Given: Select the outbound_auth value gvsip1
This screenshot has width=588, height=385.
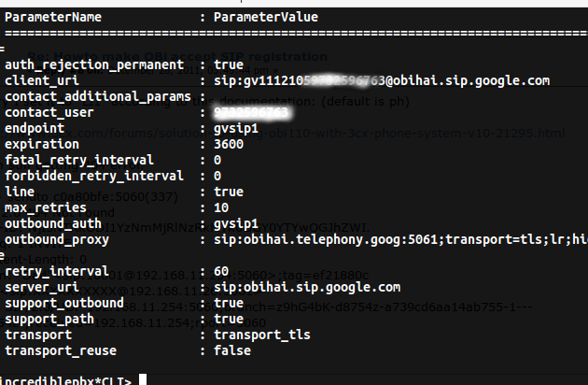Looking at the screenshot, I should coord(236,224).
